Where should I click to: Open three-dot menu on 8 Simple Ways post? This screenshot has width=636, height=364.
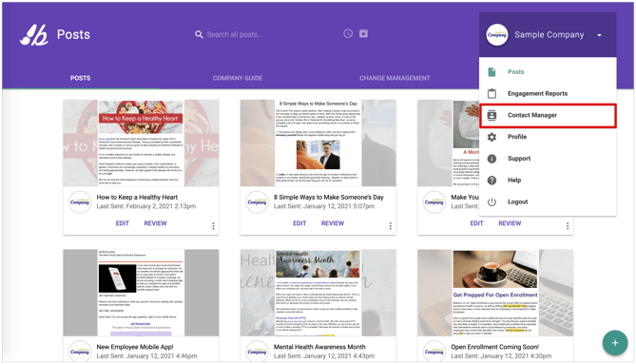(x=390, y=226)
